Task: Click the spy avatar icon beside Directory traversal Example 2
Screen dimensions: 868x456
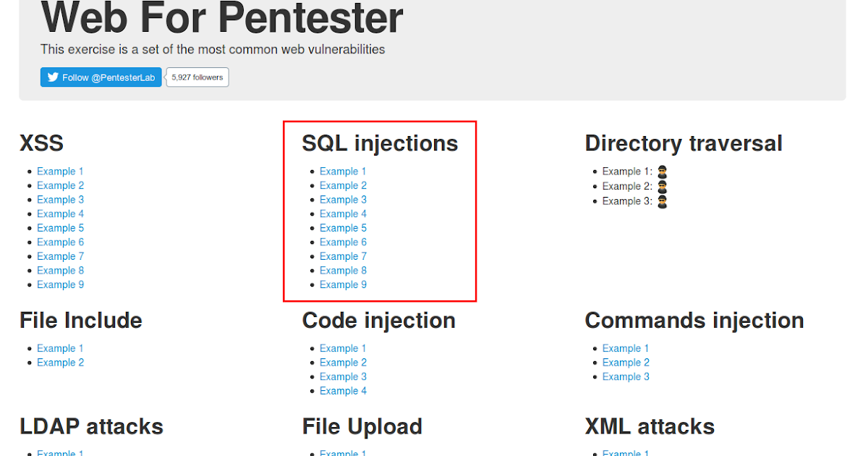Action: [x=663, y=186]
